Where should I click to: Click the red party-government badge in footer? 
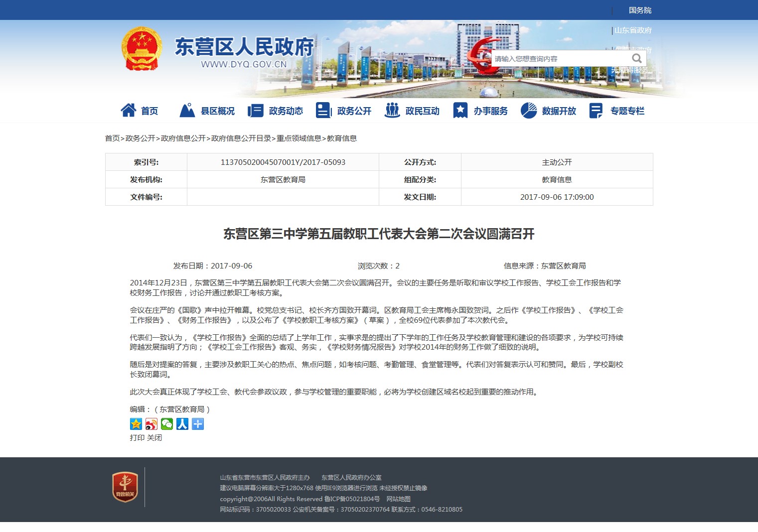125,487
